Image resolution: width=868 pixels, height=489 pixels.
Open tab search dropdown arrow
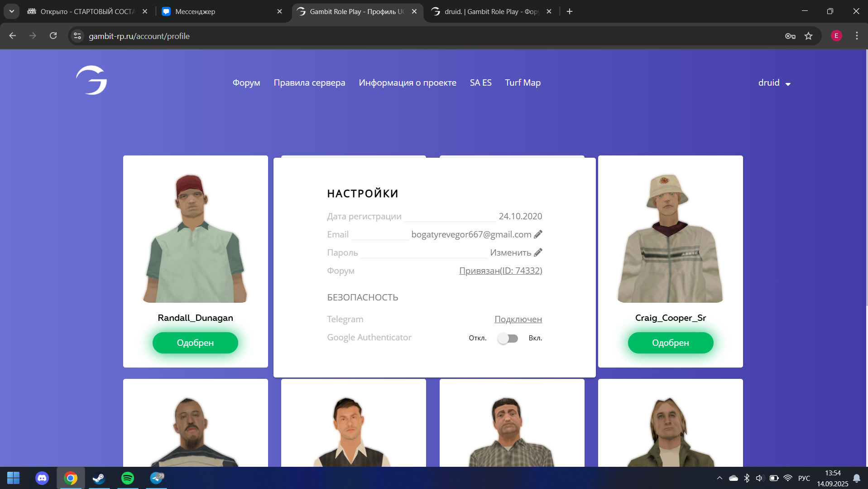(11, 11)
